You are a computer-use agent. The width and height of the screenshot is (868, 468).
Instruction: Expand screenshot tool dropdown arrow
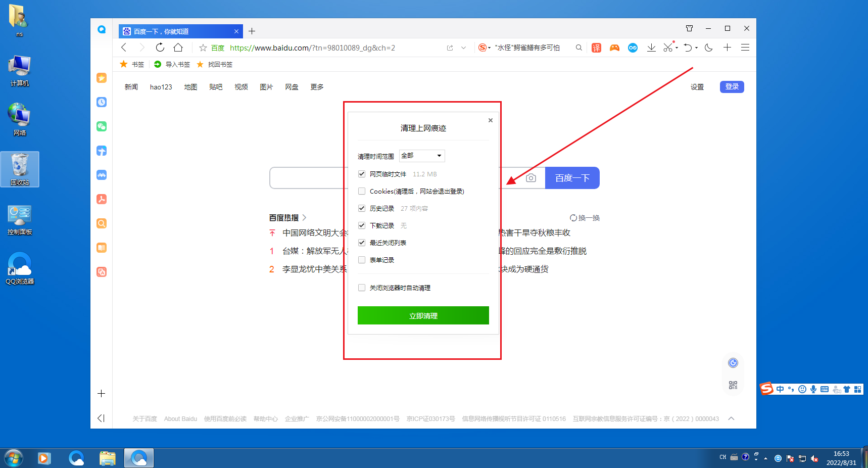pos(677,48)
